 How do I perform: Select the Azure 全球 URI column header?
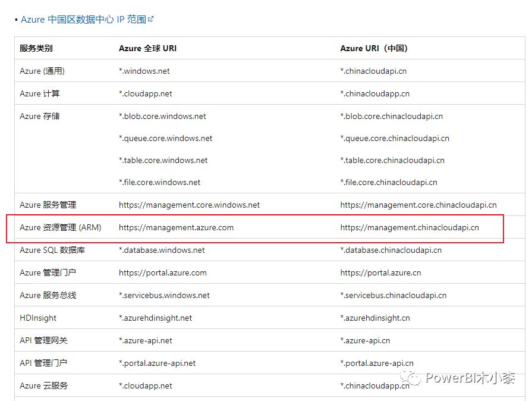[147, 48]
